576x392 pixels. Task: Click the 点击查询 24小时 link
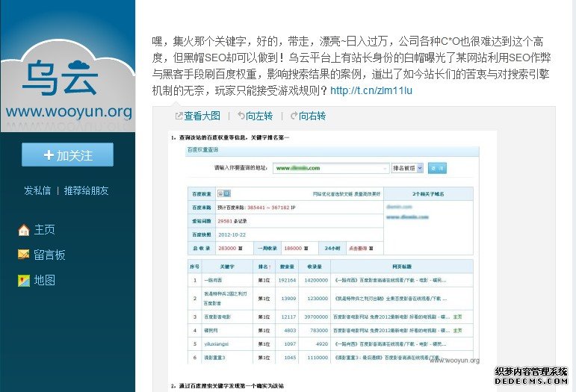tap(358, 248)
